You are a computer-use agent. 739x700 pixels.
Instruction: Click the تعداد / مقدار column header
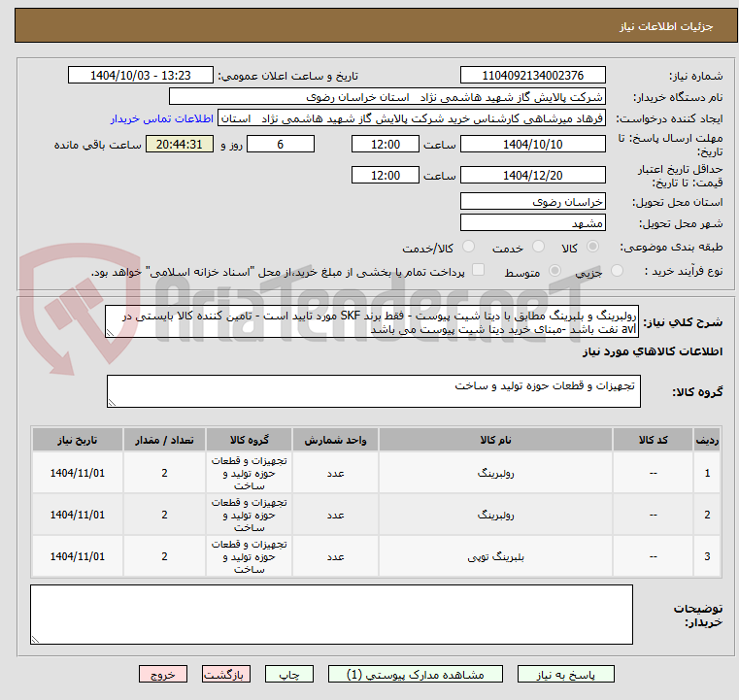tap(164, 440)
